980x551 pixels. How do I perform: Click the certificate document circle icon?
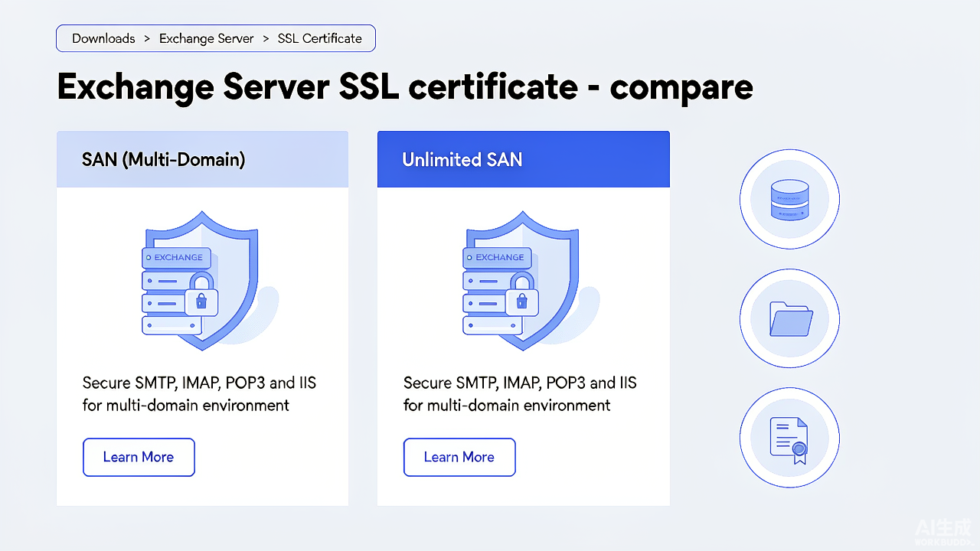pos(789,439)
